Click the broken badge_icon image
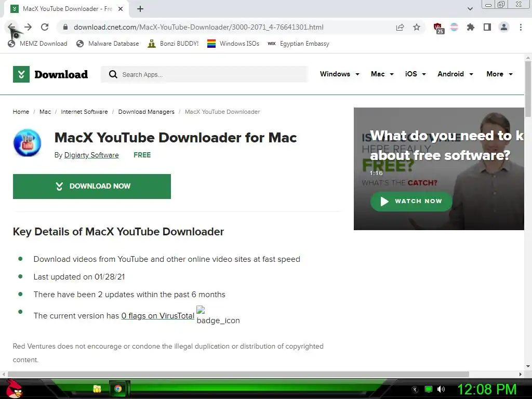 (201, 310)
